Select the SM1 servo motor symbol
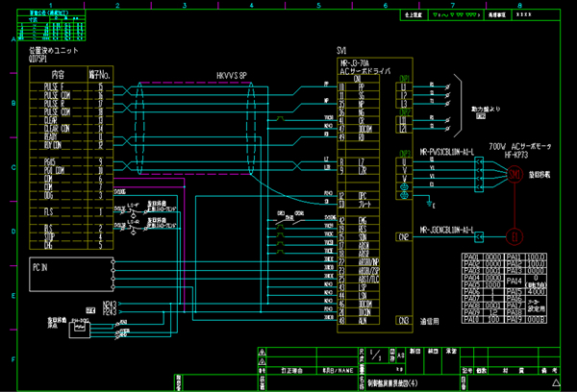 pyautogui.click(x=514, y=174)
